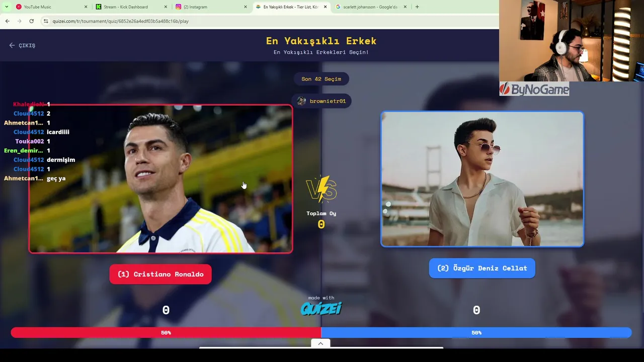Click the En Yakışıklı Erkek title
Viewport: 644px width, 362px height.
coord(321,41)
